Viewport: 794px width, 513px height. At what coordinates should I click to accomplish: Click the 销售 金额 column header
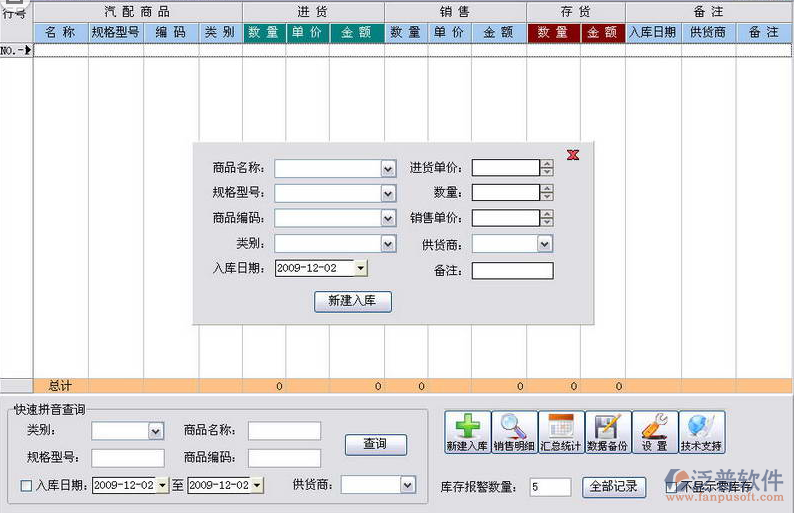tap(499, 32)
